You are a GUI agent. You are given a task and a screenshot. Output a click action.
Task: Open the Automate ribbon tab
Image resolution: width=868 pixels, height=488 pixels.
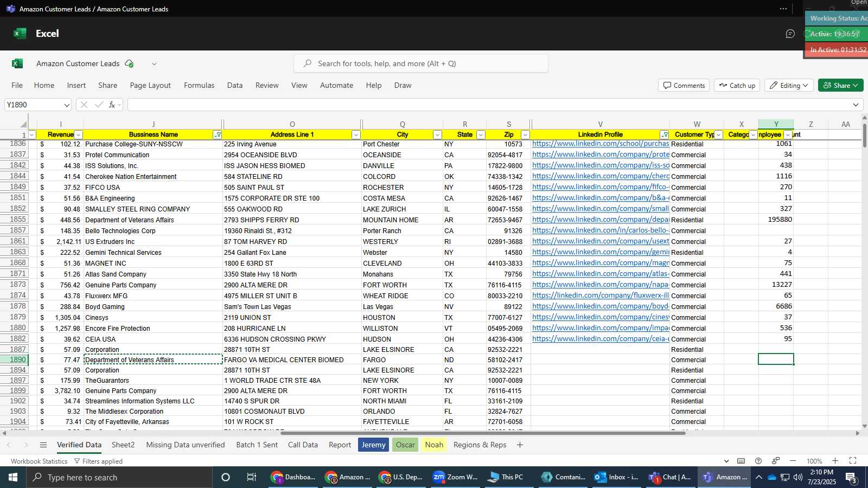[336, 85]
